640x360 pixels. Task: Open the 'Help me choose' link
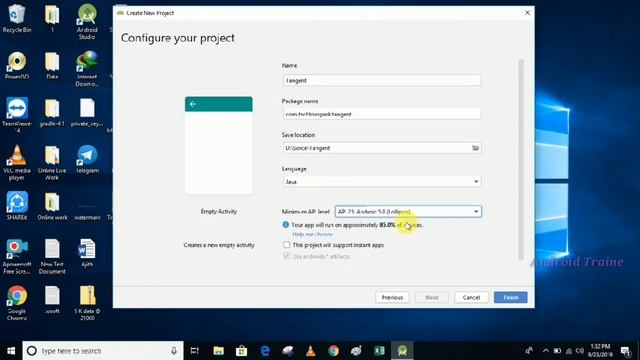click(x=312, y=234)
